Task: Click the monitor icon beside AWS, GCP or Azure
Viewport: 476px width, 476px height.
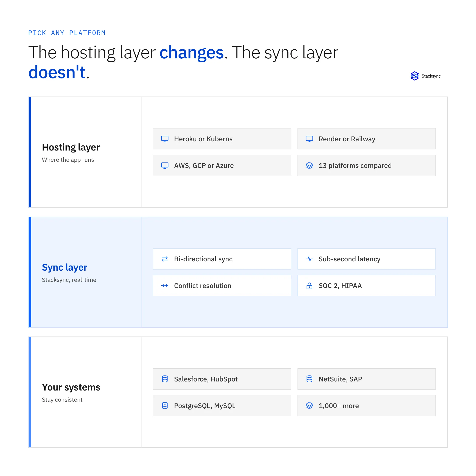Action: tap(165, 165)
